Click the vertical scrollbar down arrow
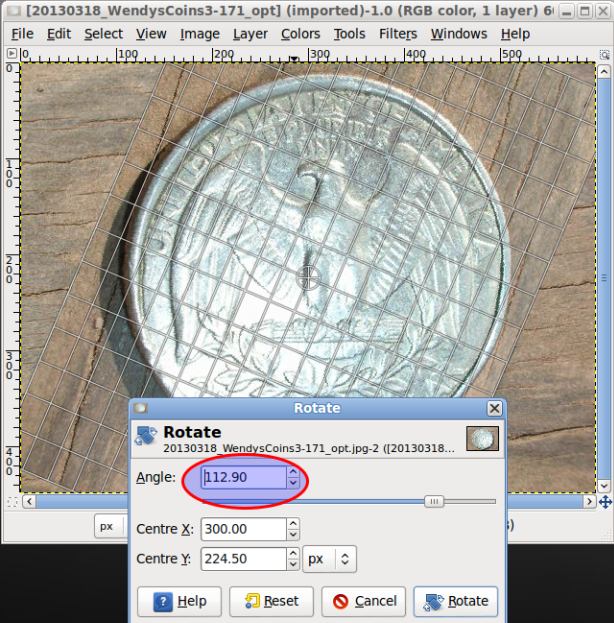The width and height of the screenshot is (614, 623). (x=604, y=486)
